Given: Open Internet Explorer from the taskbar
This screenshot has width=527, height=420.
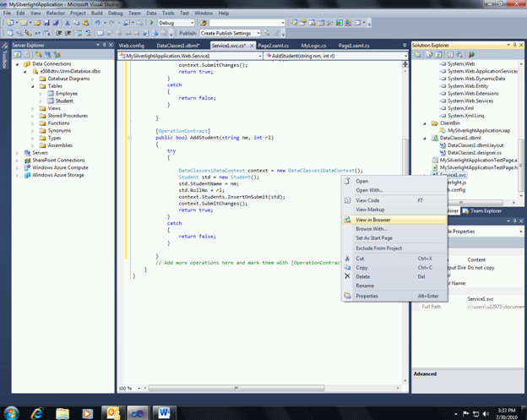Looking at the screenshot, I should (x=37, y=412).
